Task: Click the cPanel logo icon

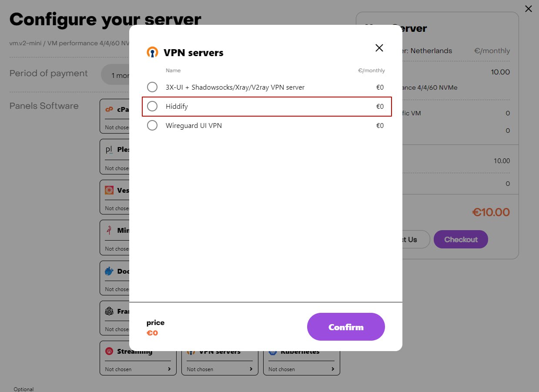Action: point(109,110)
